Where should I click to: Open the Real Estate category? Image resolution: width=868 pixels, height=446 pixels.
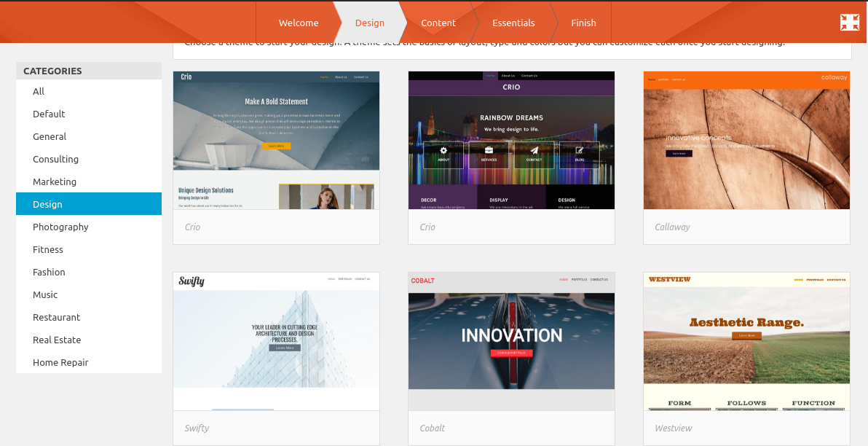pyautogui.click(x=89, y=340)
